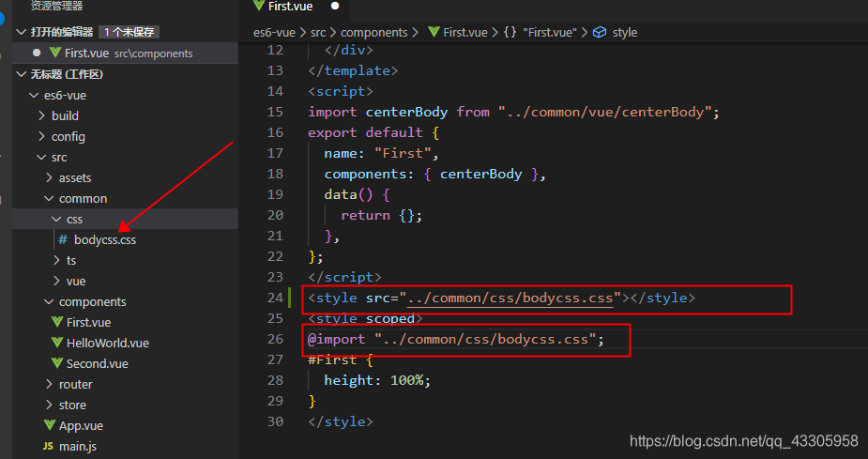Collapse the components folder

[49, 301]
